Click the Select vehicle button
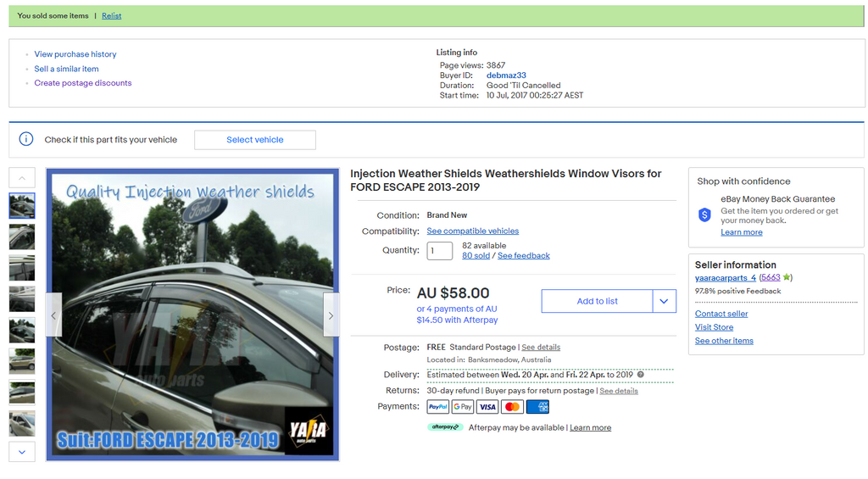This screenshot has width=868, height=479. coord(254,140)
